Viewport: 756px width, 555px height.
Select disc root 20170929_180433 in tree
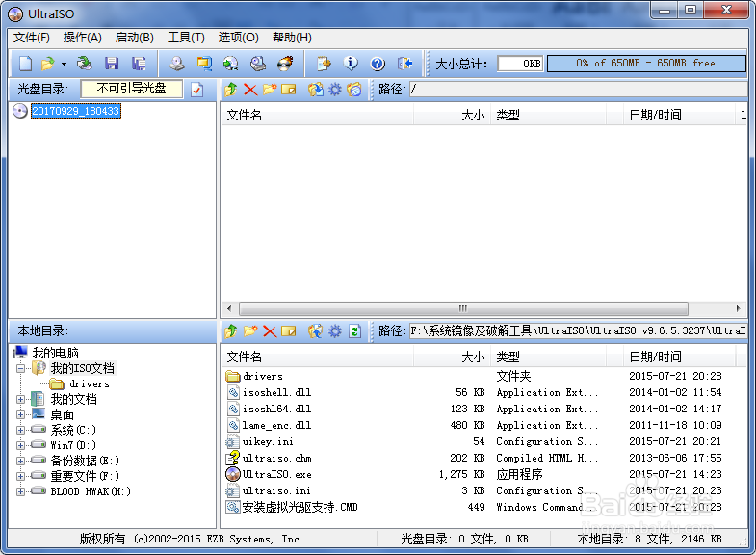tap(76, 111)
